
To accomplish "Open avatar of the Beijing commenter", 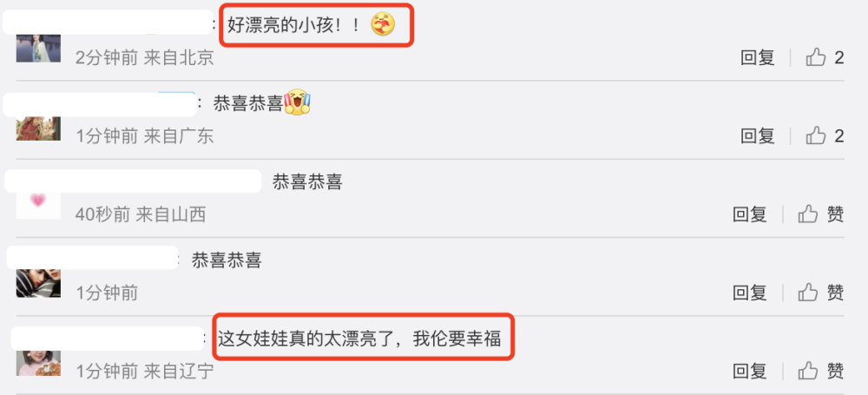I will pyautogui.click(x=38, y=48).
